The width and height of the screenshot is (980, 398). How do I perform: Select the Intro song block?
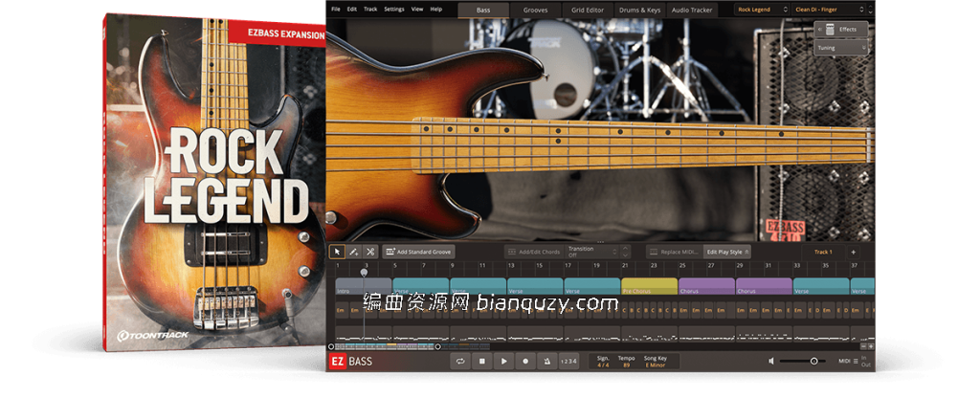[363, 286]
